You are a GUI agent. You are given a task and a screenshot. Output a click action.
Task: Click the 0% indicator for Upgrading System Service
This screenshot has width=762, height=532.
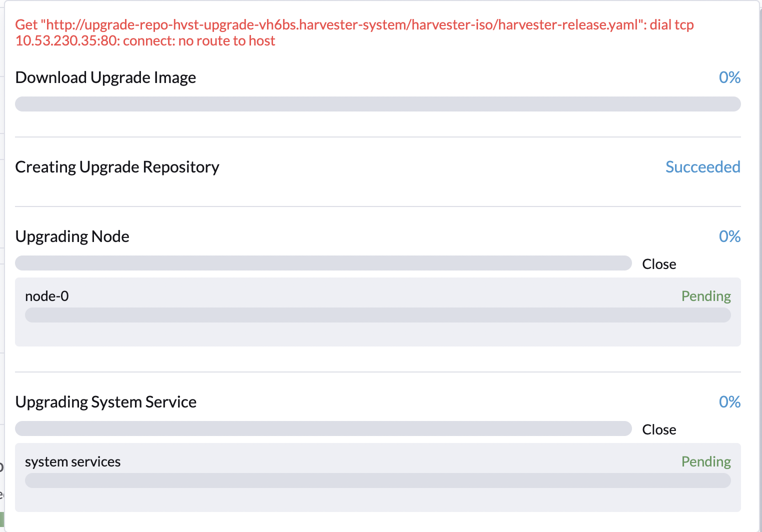tap(729, 402)
